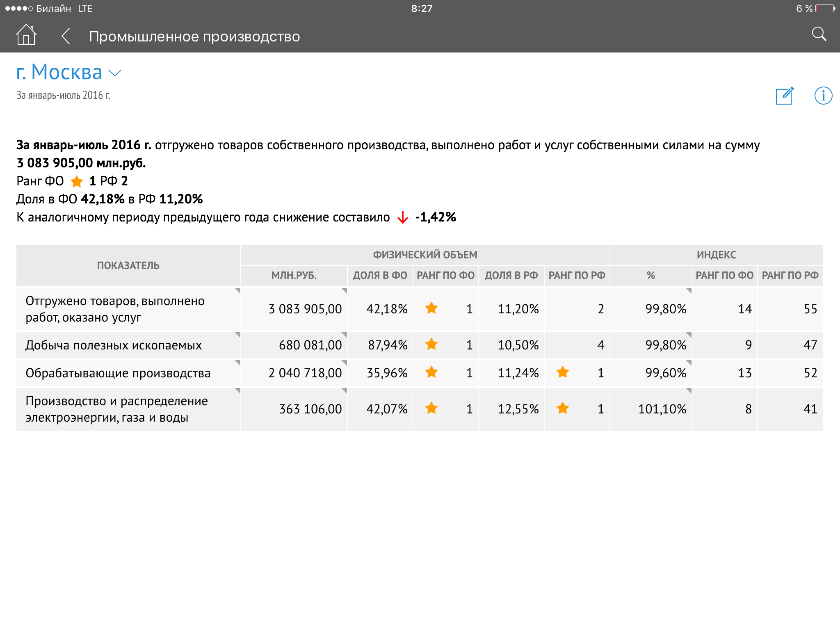Expand Обрабатывающие производства row corner triangle
The image size is (840, 630).
pos(237,363)
